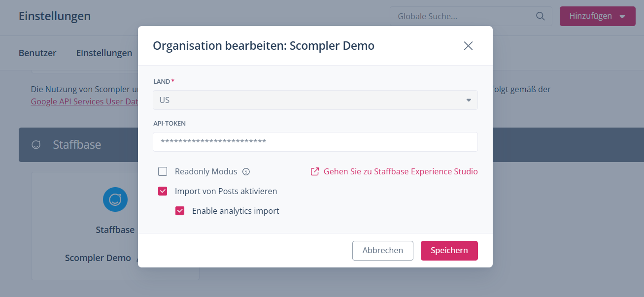The width and height of the screenshot is (644, 297).
Task: Click the Abbrechen button
Action: pyautogui.click(x=382, y=250)
